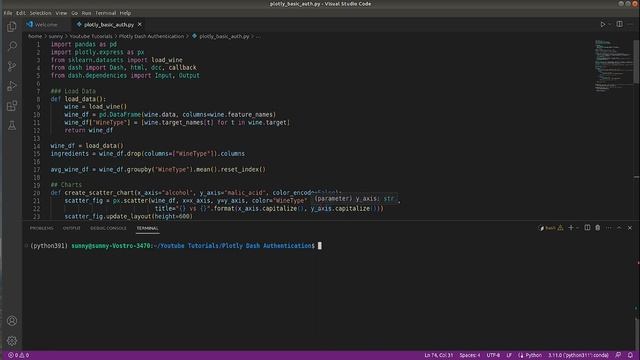Split the editor to the right
640x360 pixels.
[x=620, y=24]
